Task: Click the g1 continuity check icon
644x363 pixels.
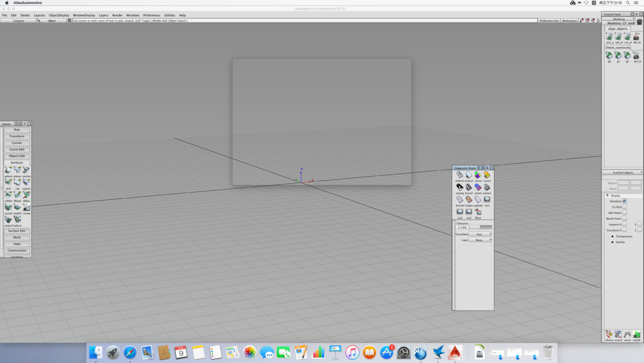Action: click(618, 56)
